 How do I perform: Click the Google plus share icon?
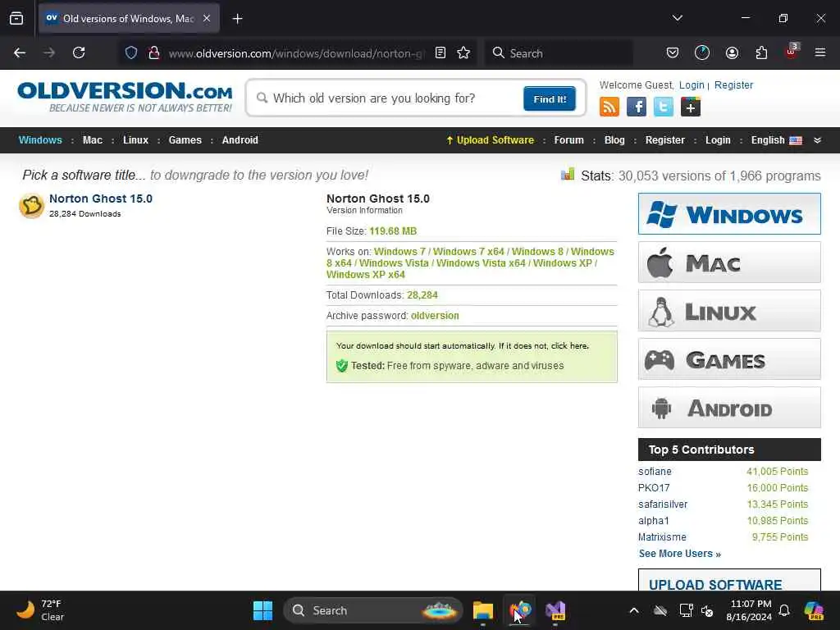click(691, 107)
